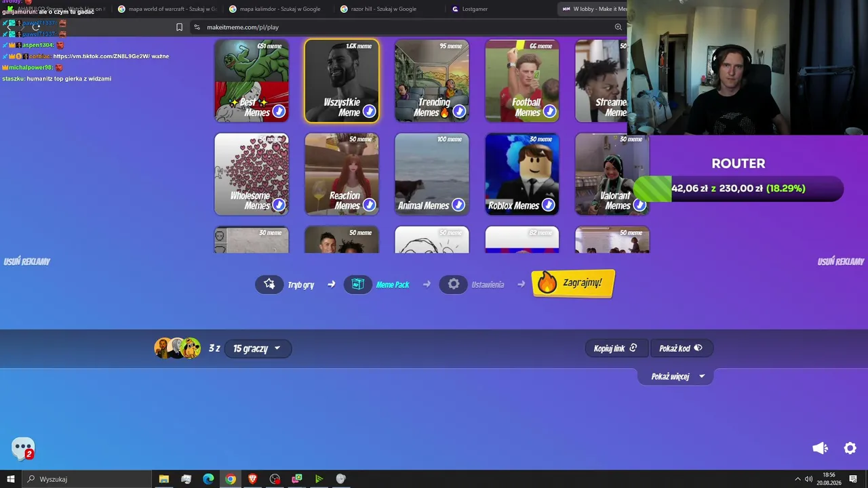This screenshot has width=868, height=488.
Task: Switch to mapa kalimdor Google tab
Action: 278,9
